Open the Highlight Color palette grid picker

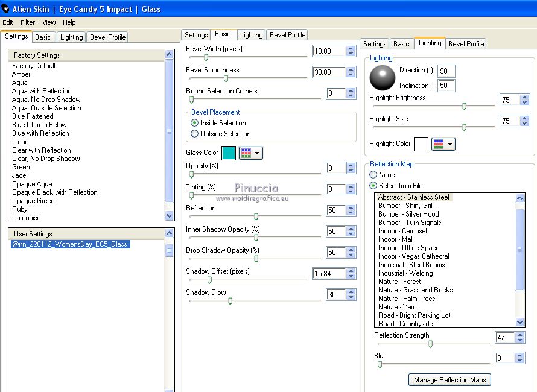(x=443, y=144)
